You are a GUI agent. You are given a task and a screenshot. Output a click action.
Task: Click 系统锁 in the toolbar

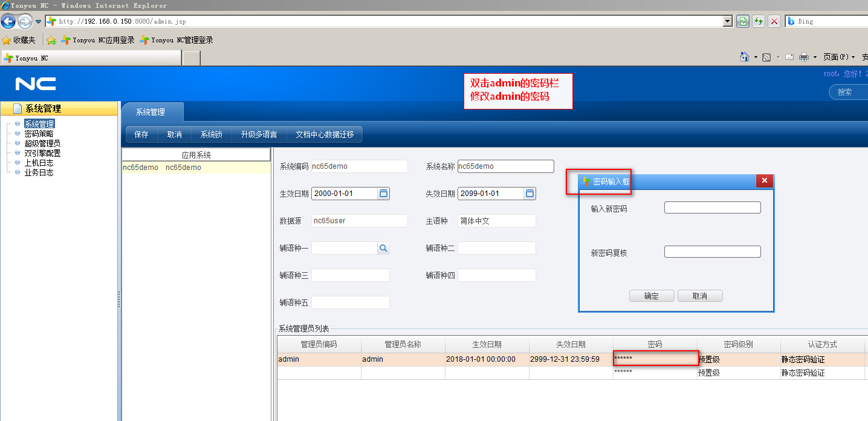(x=212, y=134)
